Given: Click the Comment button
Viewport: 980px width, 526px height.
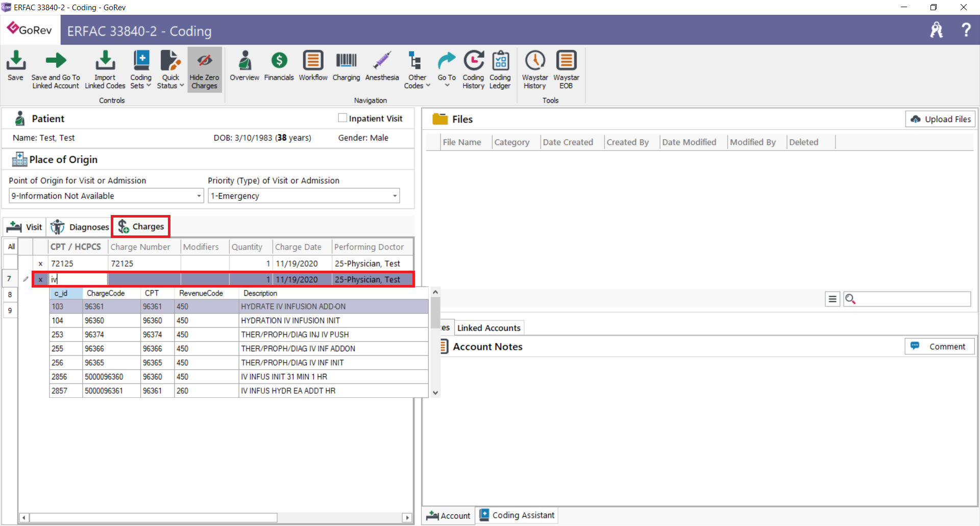Looking at the screenshot, I should [x=940, y=346].
